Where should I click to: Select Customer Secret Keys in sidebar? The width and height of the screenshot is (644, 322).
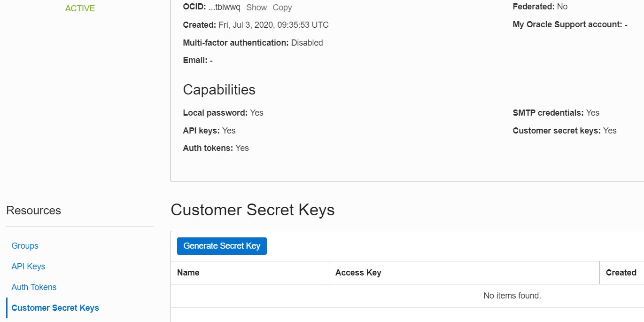[55, 308]
